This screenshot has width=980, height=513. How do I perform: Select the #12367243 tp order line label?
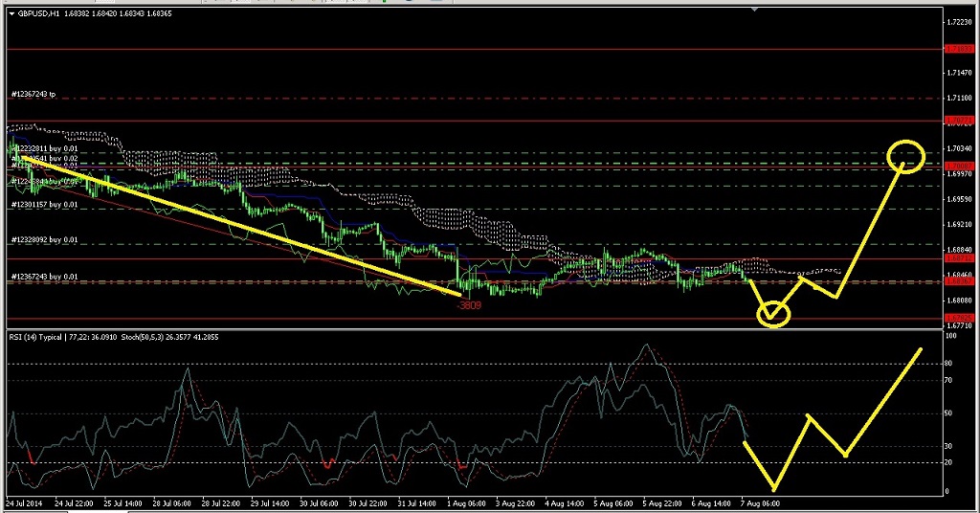pyautogui.click(x=33, y=95)
